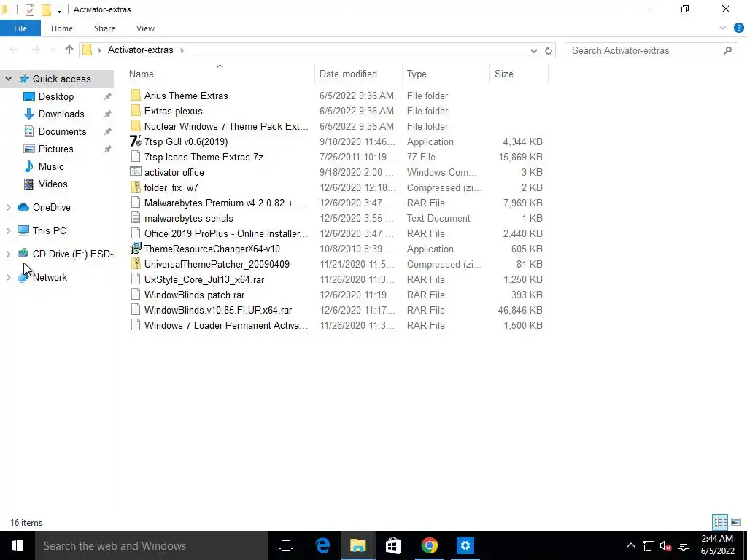Click the New folder icon in the title bar
This screenshot has width=747, height=560.
coord(46,9)
